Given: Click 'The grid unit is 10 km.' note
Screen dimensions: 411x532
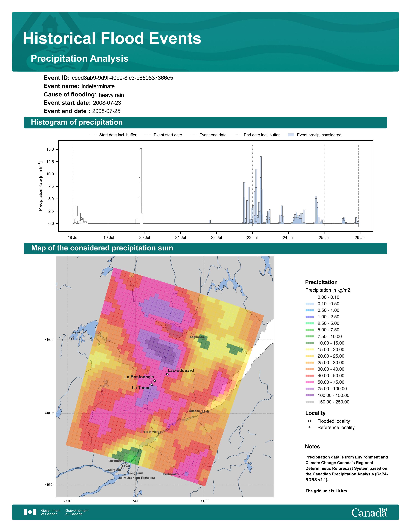Looking at the screenshot, I should click(x=327, y=491).
